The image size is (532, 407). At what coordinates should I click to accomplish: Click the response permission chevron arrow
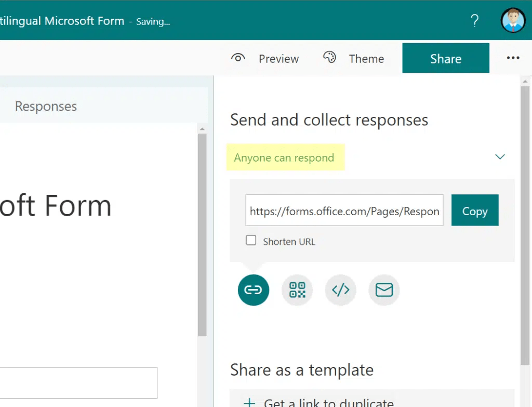click(x=500, y=157)
